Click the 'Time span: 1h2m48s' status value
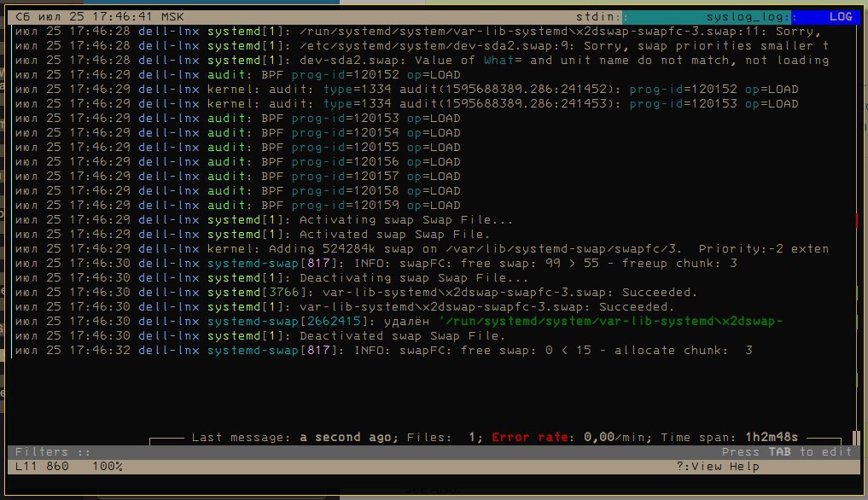 pyautogui.click(x=730, y=438)
